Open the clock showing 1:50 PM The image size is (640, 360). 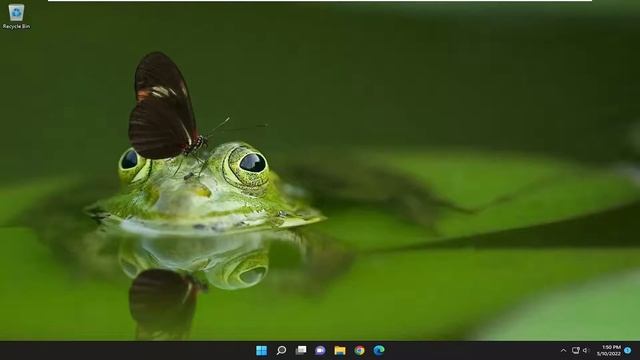click(608, 350)
